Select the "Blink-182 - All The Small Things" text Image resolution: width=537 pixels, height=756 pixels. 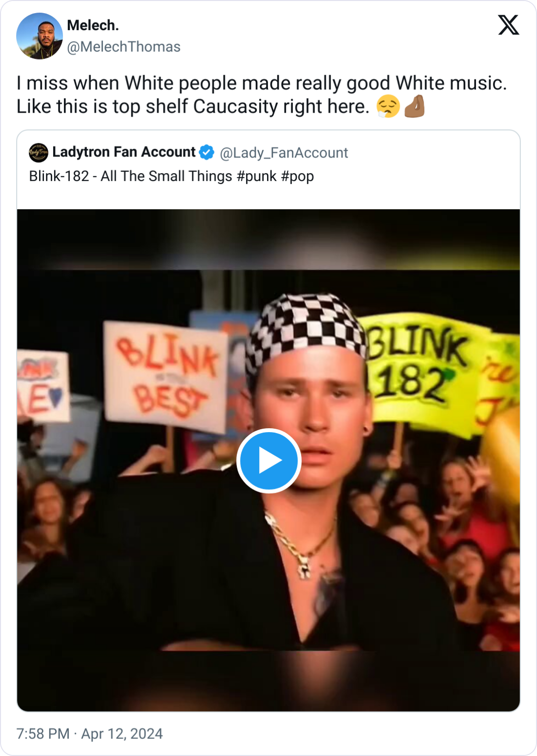[x=130, y=176]
